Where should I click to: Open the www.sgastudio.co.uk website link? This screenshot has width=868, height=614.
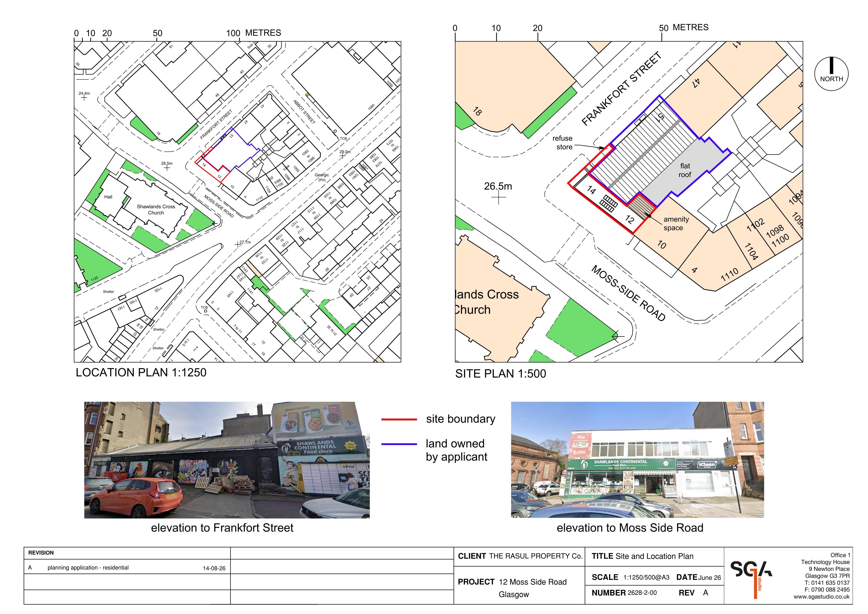coord(822,597)
